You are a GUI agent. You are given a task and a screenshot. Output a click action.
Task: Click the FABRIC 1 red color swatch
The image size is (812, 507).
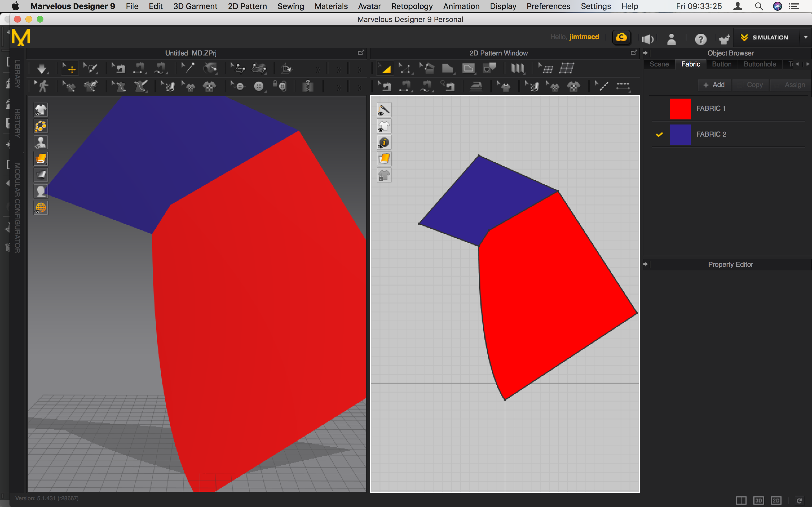[680, 108]
